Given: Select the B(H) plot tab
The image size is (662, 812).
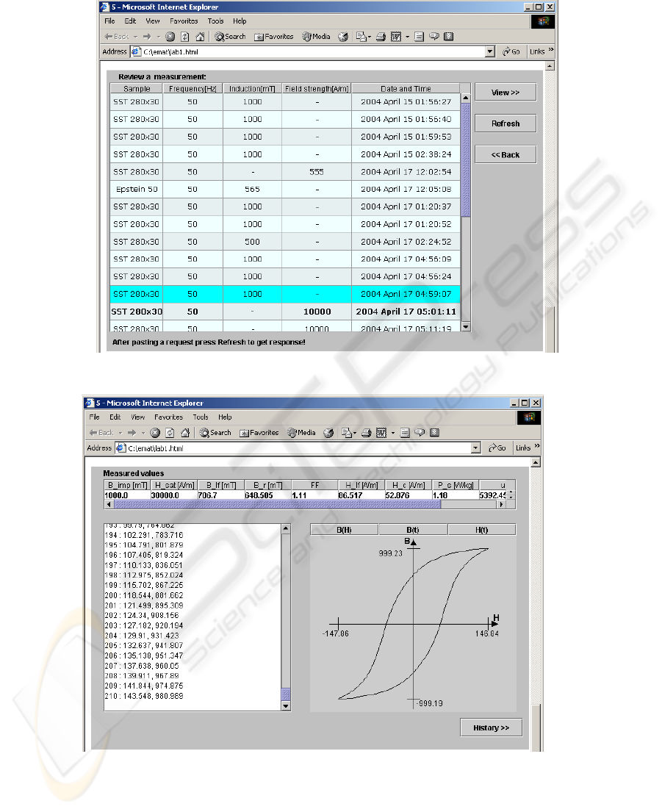Looking at the screenshot, I should pyautogui.click(x=344, y=530).
